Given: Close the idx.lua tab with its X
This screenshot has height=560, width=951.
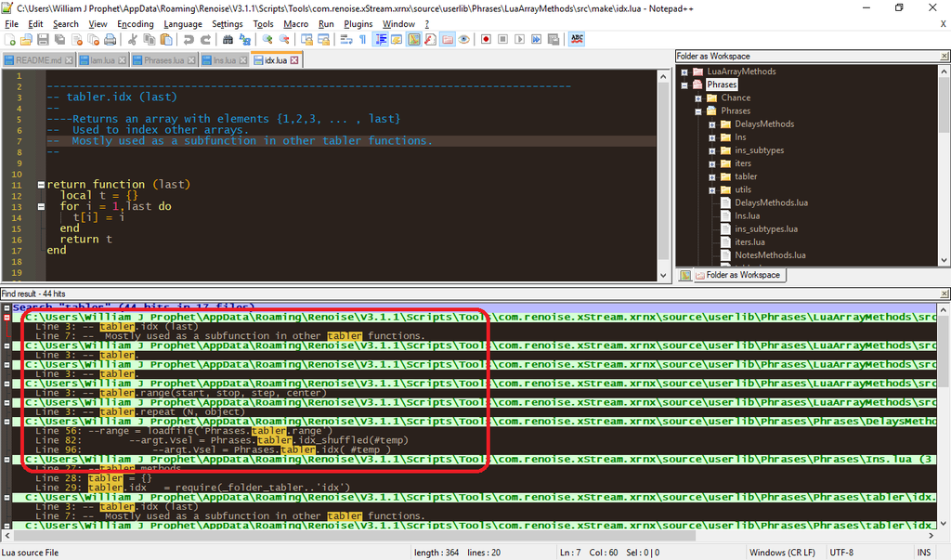Looking at the screenshot, I should tap(294, 60).
